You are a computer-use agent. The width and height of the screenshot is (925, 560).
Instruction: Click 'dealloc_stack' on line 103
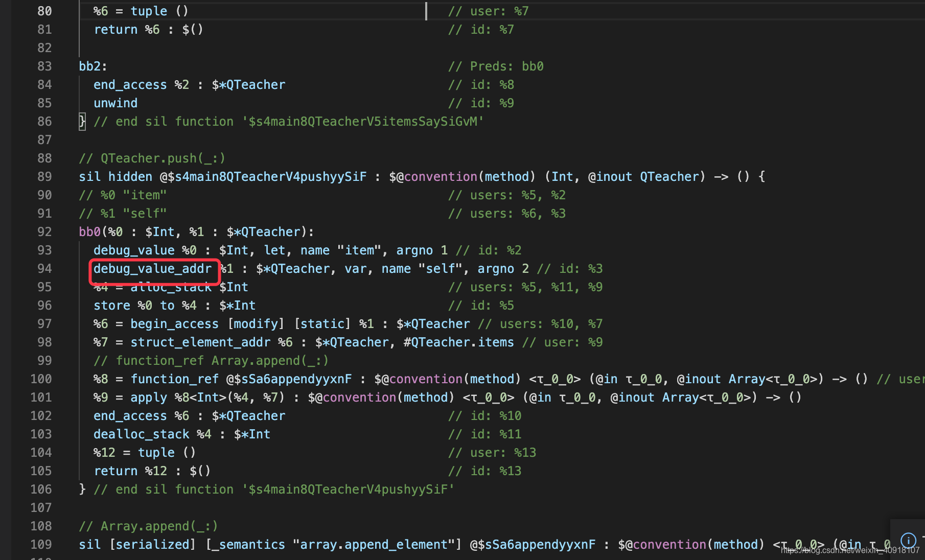tap(141, 434)
